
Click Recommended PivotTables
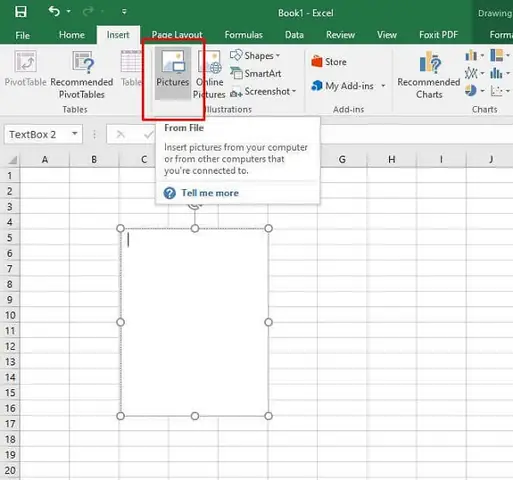[x=82, y=74]
